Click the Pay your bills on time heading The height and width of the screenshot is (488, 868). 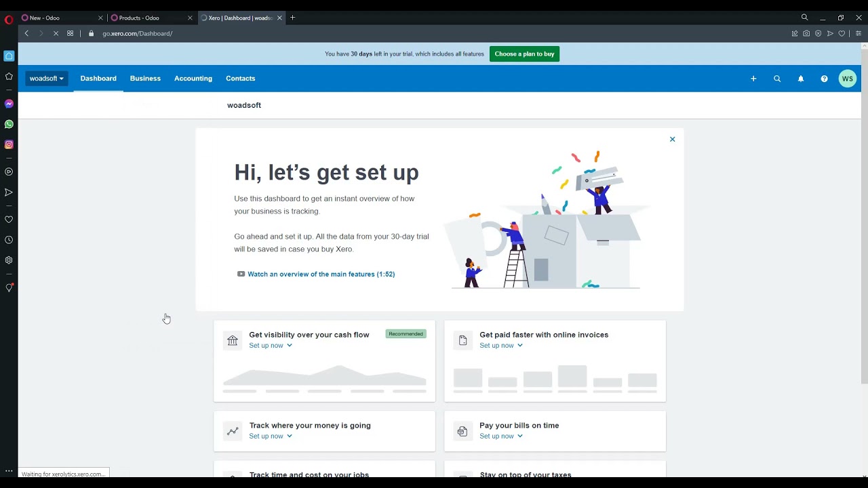pos(519,426)
